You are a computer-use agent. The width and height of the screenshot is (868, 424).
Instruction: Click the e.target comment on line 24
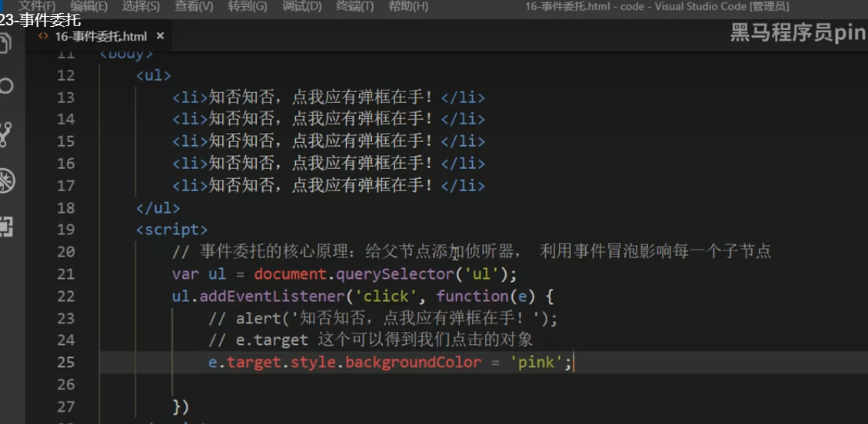pyautogui.click(x=371, y=340)
